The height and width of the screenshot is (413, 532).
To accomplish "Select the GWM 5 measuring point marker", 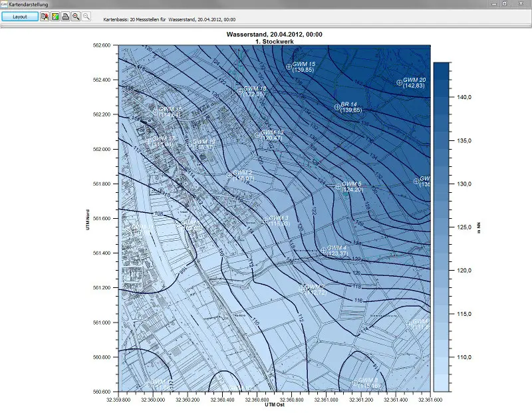I will [338, 187].
